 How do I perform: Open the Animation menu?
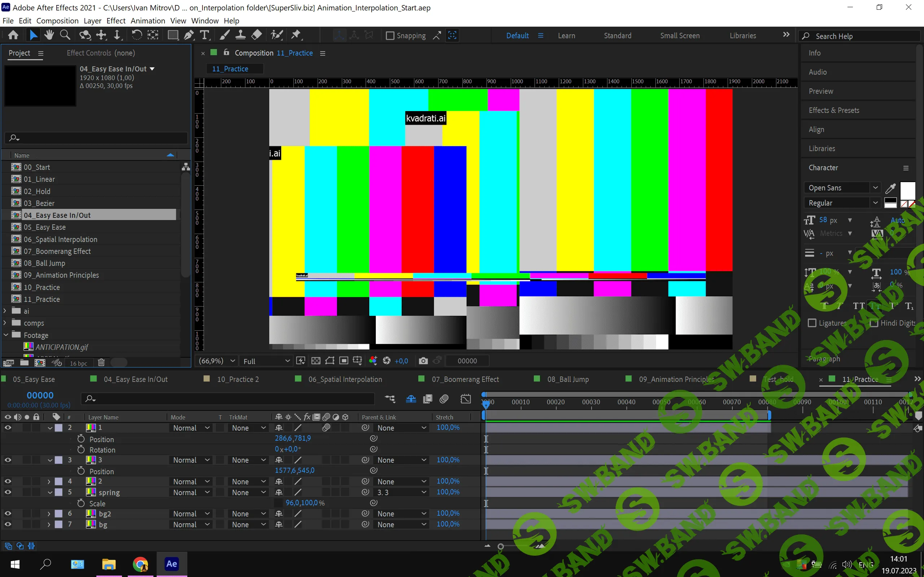[148, 21]
